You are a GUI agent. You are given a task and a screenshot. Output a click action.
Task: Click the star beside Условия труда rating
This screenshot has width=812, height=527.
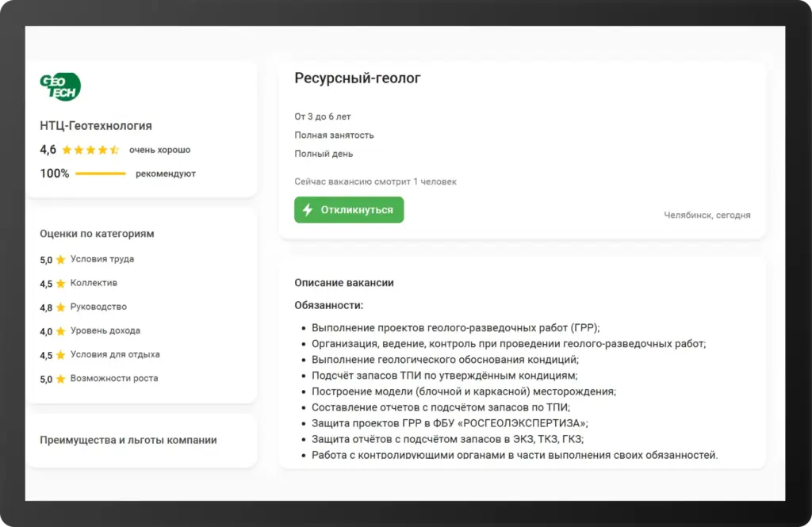point(60,259)
